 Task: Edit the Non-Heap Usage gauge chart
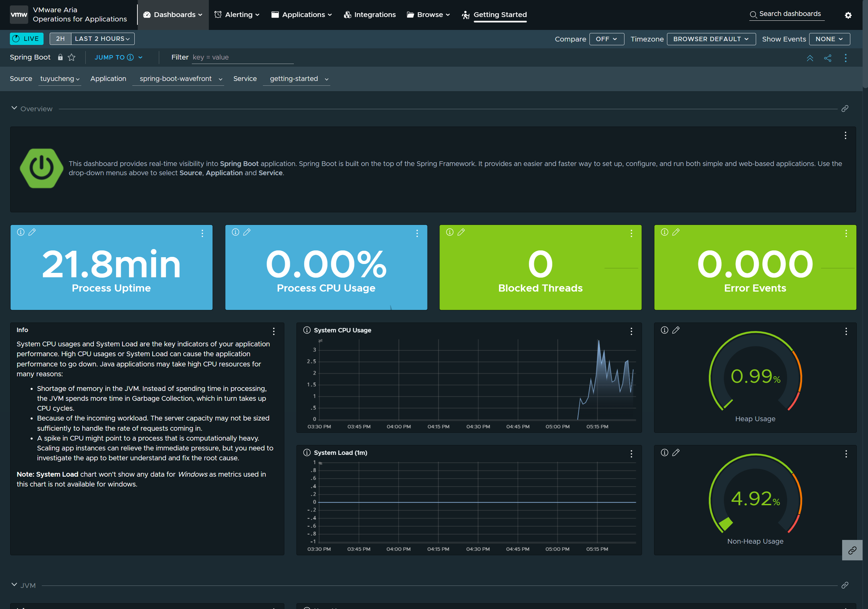click(x=676, y=452)
